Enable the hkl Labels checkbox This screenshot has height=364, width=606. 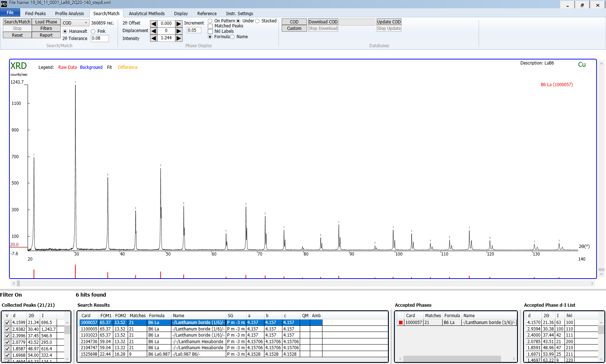pyautogui.click(x=210, y=31)
